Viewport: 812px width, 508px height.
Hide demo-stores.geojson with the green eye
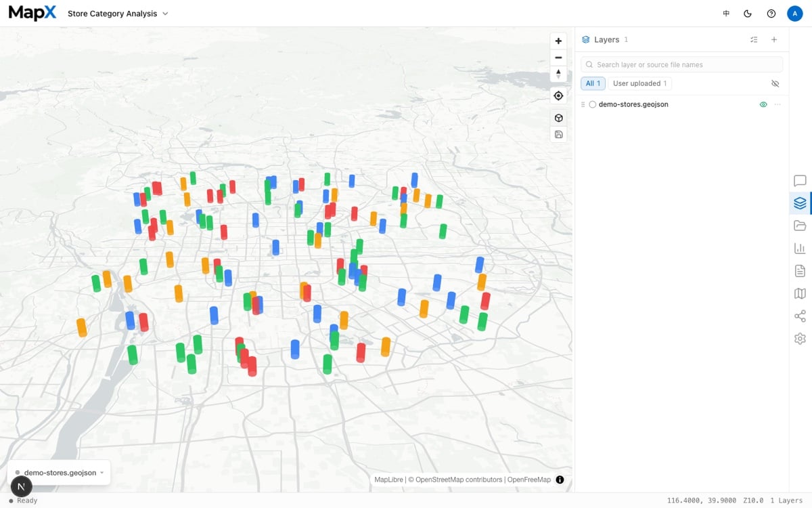tap(763, 104)
